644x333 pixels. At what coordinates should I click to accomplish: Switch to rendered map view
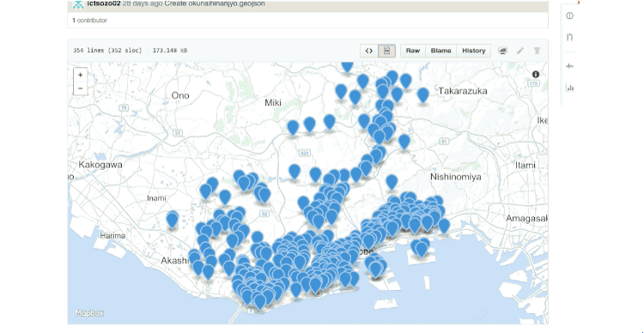386,51
